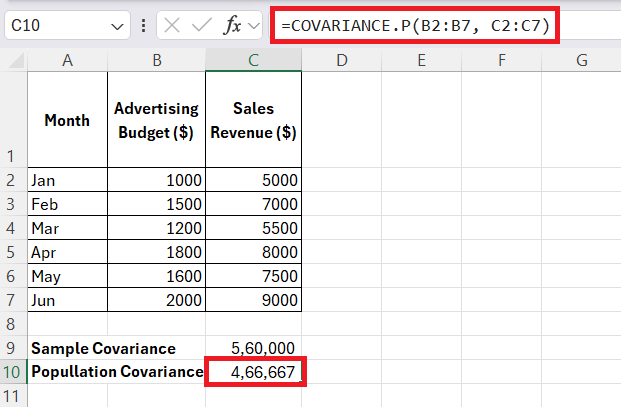
Task: Select row 1 header
Action: point(13,120)
